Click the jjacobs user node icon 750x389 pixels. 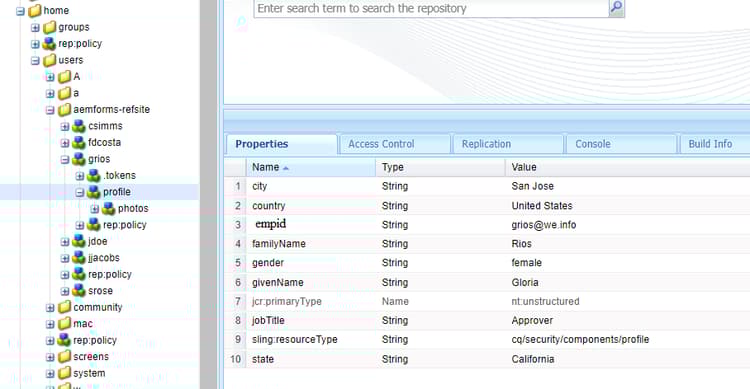(79, 258)
